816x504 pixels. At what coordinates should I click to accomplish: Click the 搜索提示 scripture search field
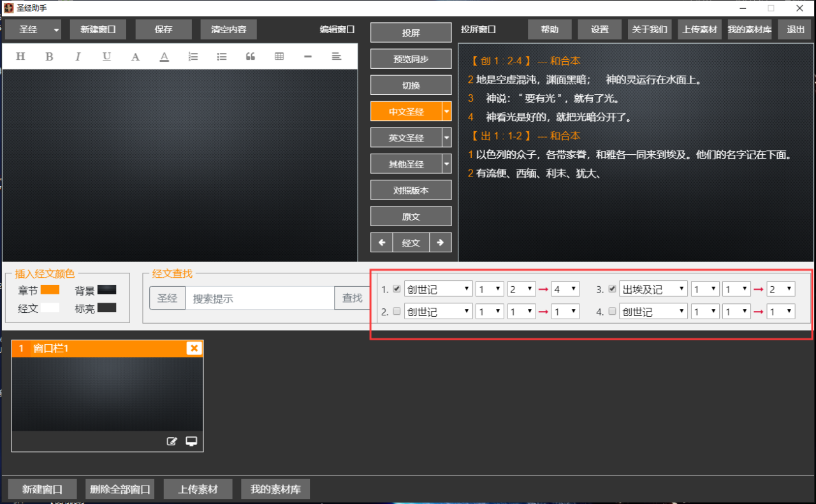[259, 298]
